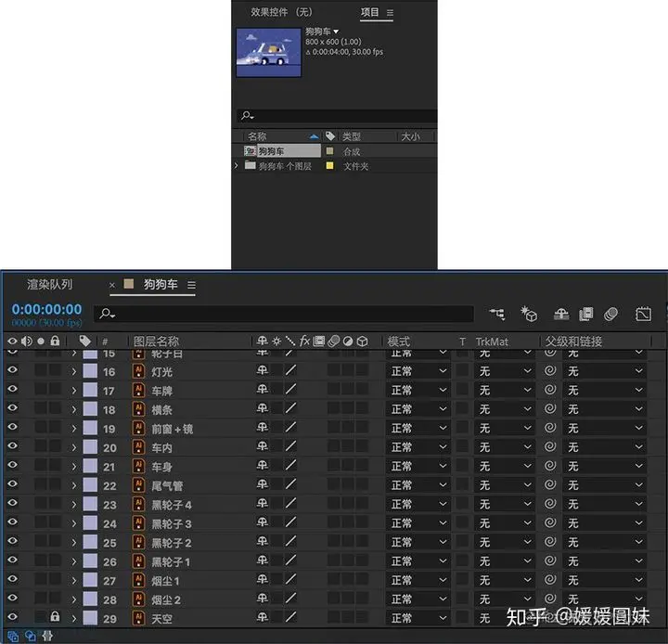Expand layer 28 烟尘 2 properties

click(74, 599)
